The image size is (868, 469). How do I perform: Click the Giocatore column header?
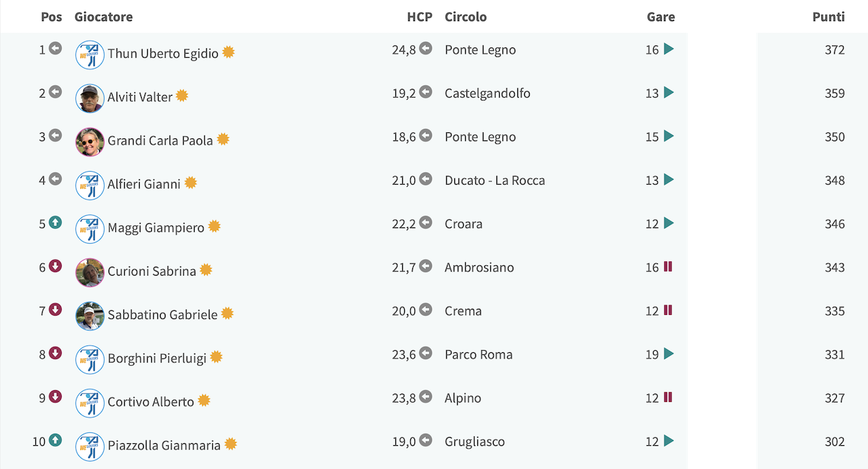tap(104, 17)
